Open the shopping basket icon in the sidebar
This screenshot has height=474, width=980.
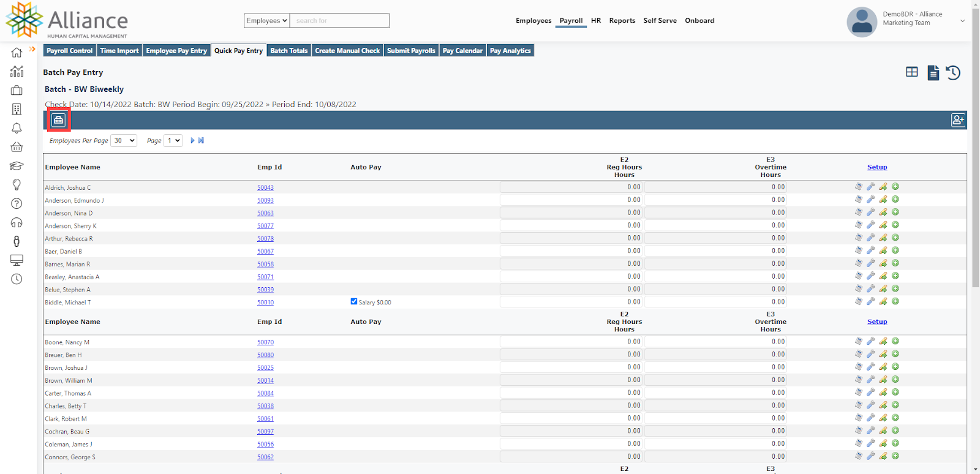click(17, 147)
